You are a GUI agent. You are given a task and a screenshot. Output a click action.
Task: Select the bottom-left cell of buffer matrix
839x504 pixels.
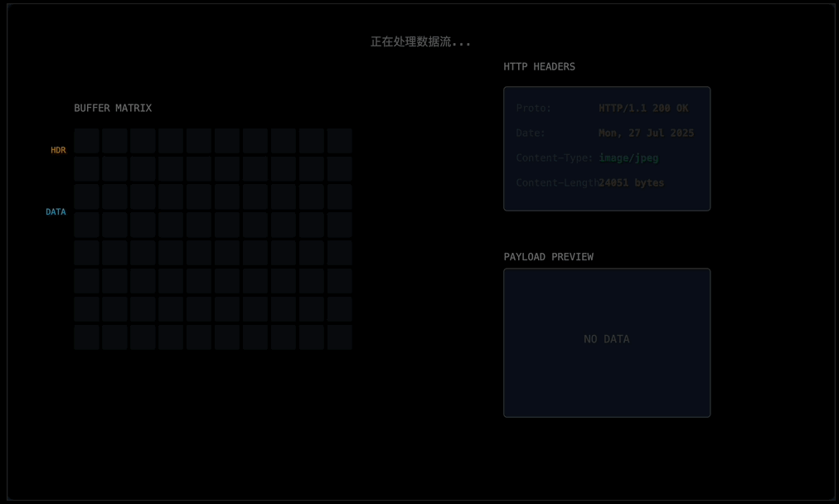pyautogui.click(x=86, y=337)
